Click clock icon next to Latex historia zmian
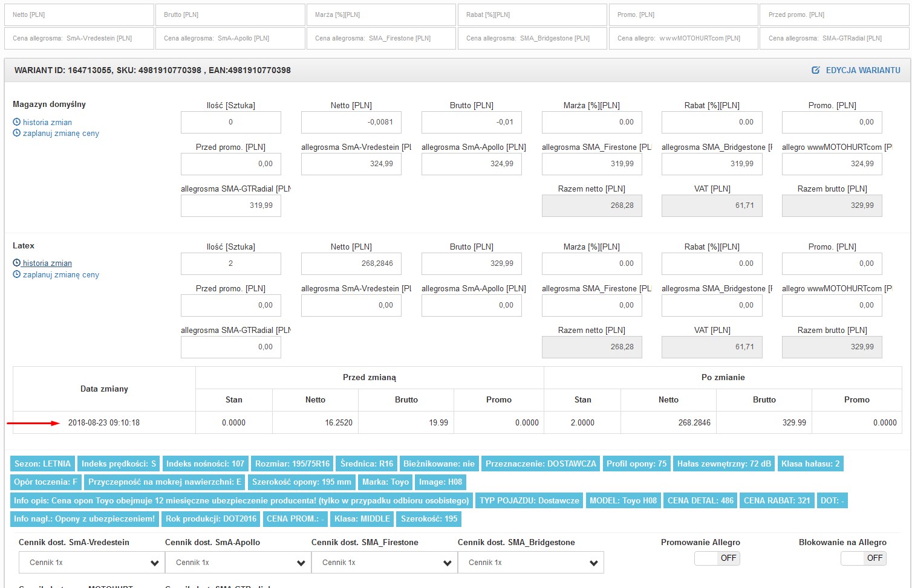The image size is (912, 588). click(x=16, y=263)
